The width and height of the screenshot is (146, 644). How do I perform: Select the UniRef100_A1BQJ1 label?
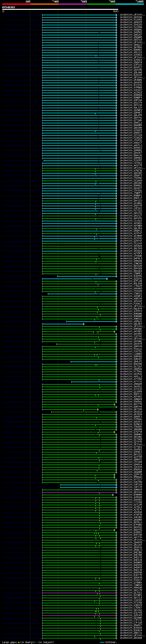[x=131, y=321]
